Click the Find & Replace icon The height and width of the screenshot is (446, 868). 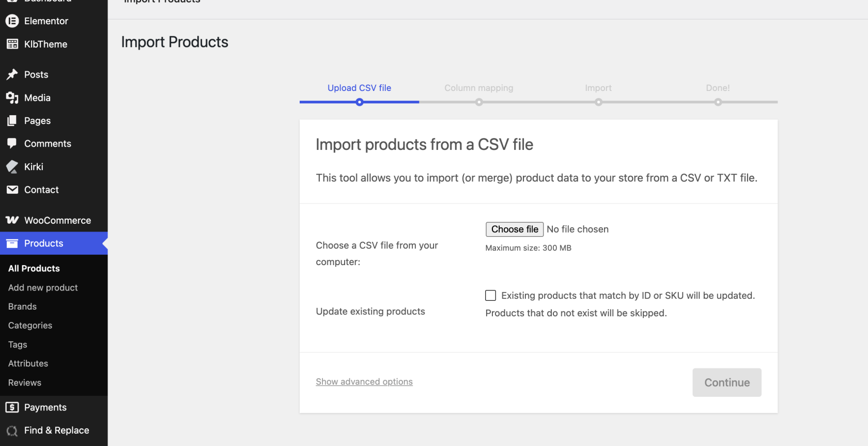[x=12, y=430]
